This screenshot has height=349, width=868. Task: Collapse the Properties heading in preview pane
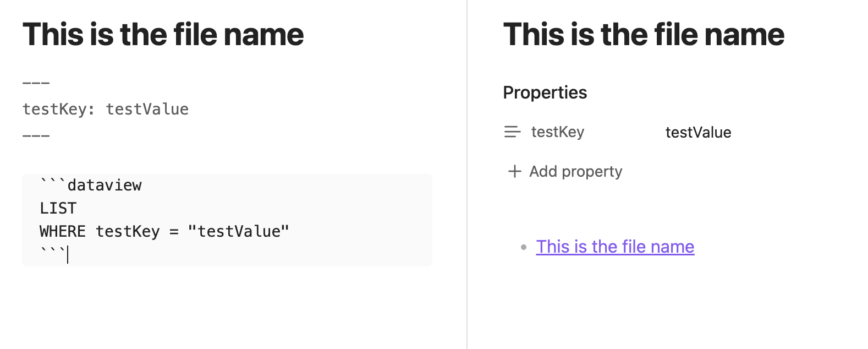[545, 92]
